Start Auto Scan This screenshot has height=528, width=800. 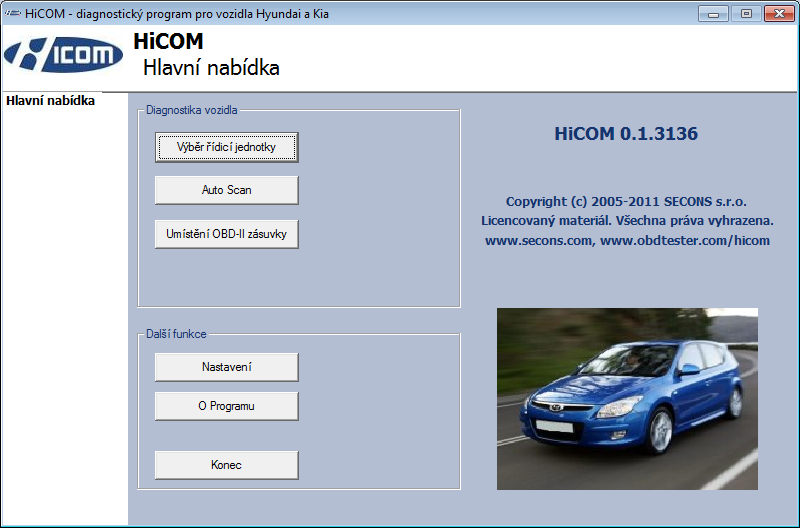pos(227,190)
